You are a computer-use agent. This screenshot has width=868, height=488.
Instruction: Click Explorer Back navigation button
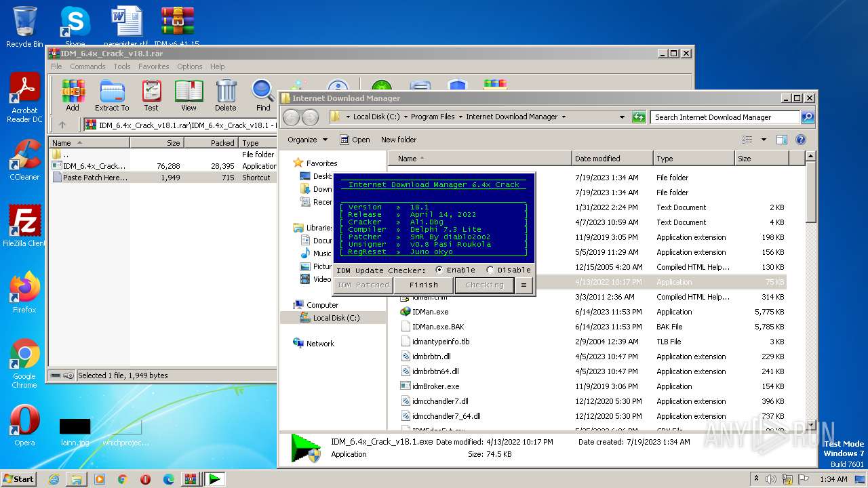tap(291, 117)
